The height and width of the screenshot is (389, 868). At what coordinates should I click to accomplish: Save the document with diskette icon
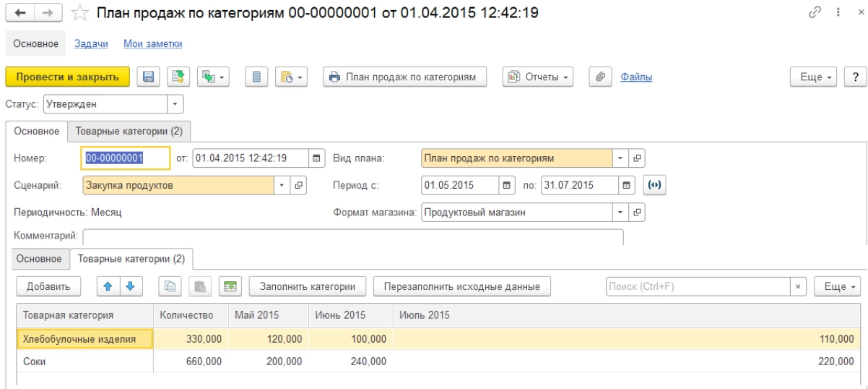point(148,77)
